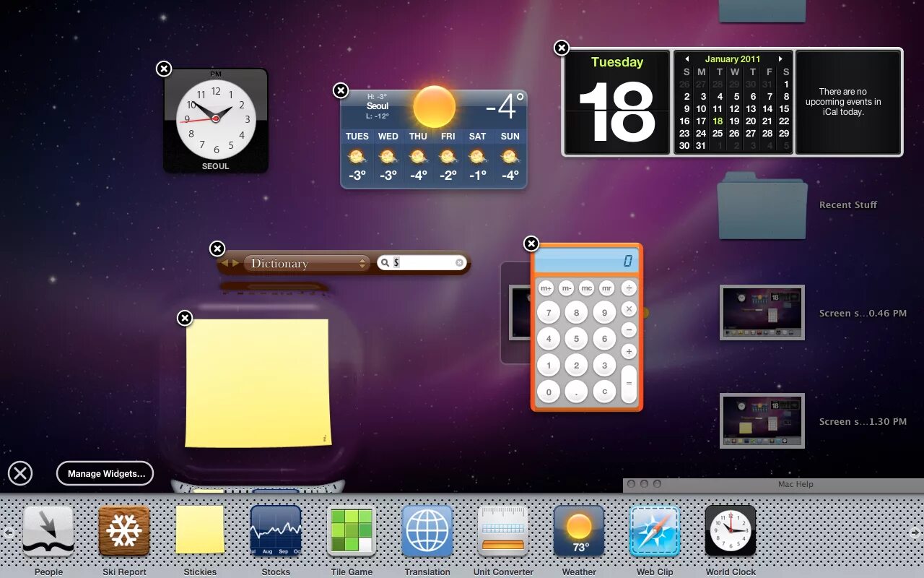Add a Stickies widget from the bar
Viewport: 924px width, 578px height.
200,530
